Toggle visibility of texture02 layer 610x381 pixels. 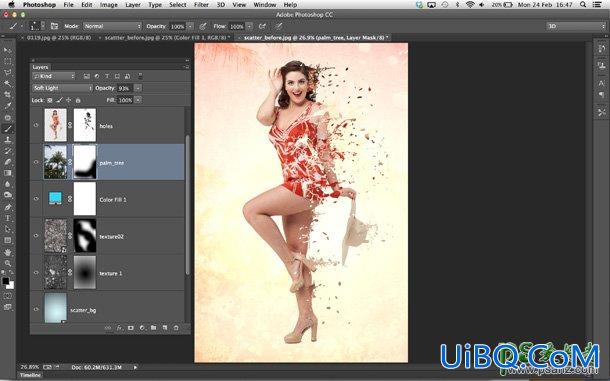[x=36, y=235]
